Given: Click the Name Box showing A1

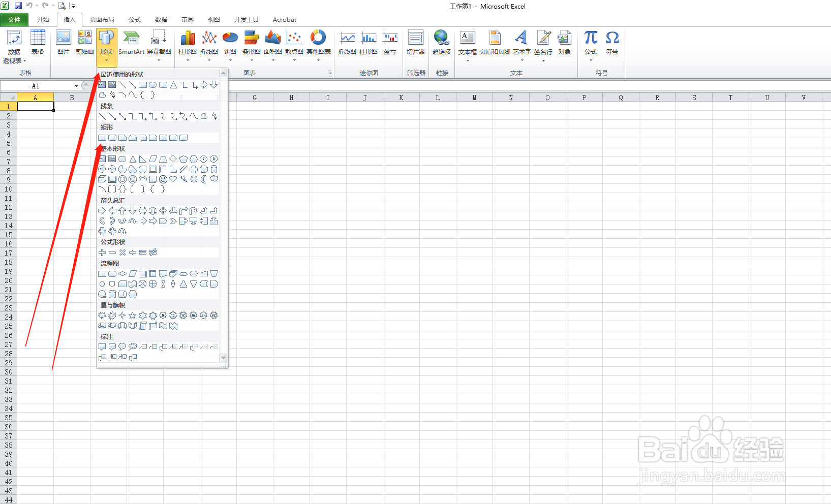Looking at the screenshot, I should click(x=36, y=86).
